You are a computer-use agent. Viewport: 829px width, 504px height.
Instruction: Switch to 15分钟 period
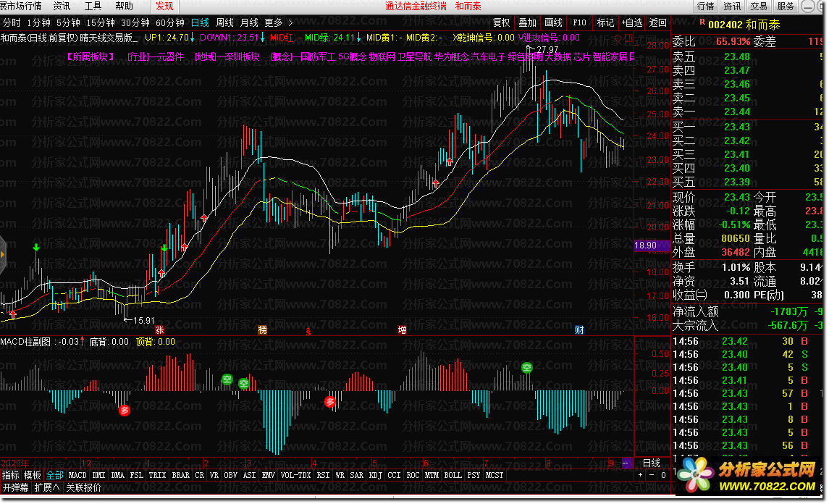point(101,22)
